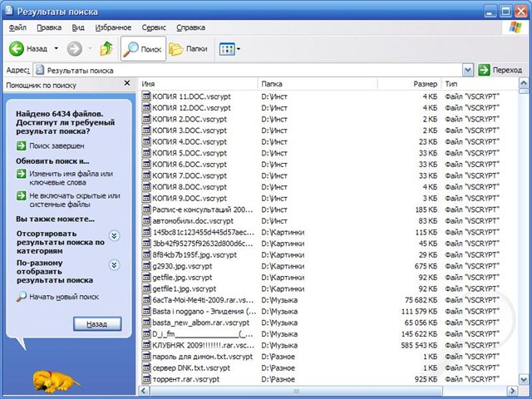Viewport: 532px width, 399px height.
Task: Close the search assistant pane
Action: (126, 84)
